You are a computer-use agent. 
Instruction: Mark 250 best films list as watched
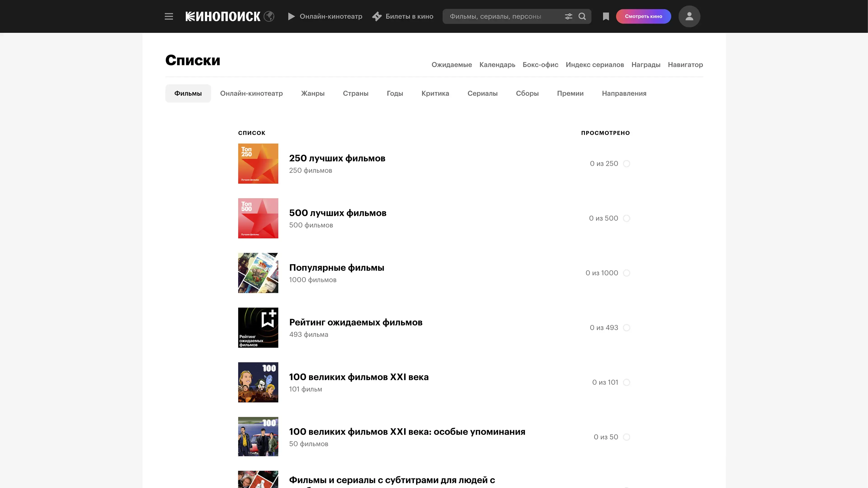point(626,164)
